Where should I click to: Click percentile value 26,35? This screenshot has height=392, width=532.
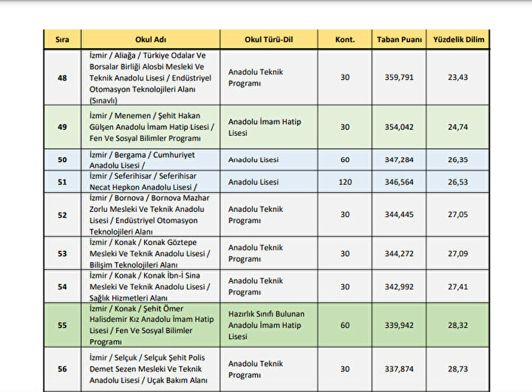pos(458,159)
